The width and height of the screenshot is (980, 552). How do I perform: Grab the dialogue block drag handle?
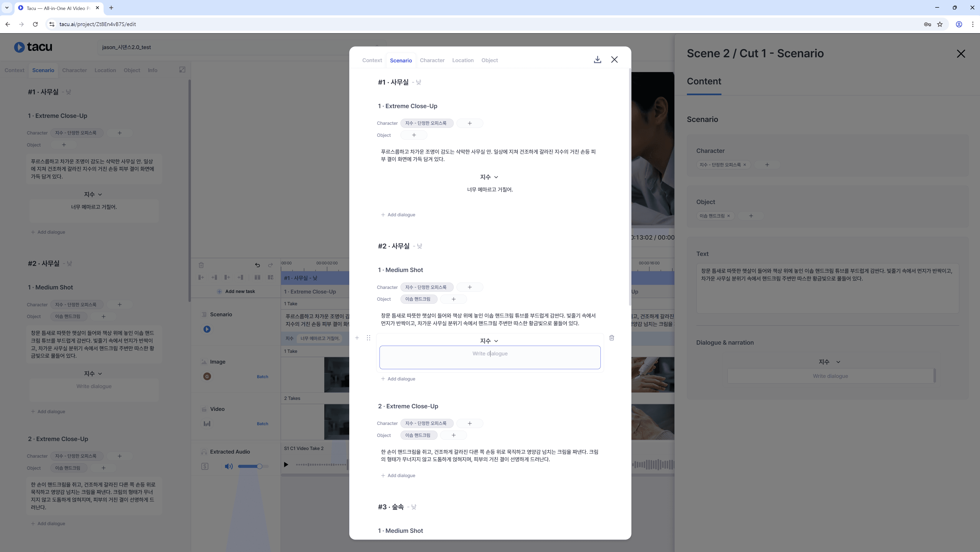(x=368, y=338)
